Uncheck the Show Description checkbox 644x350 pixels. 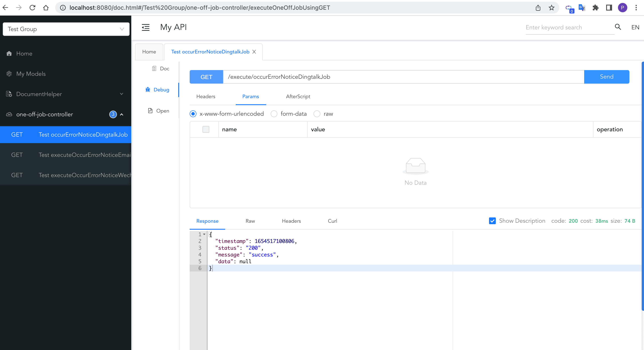click(492, 221)
